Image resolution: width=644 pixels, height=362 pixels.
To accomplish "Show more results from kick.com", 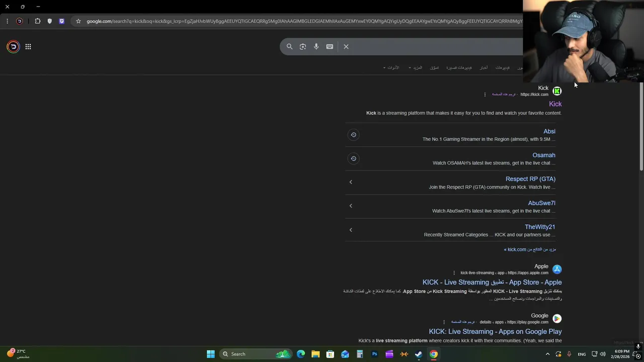I will [530, 249].
